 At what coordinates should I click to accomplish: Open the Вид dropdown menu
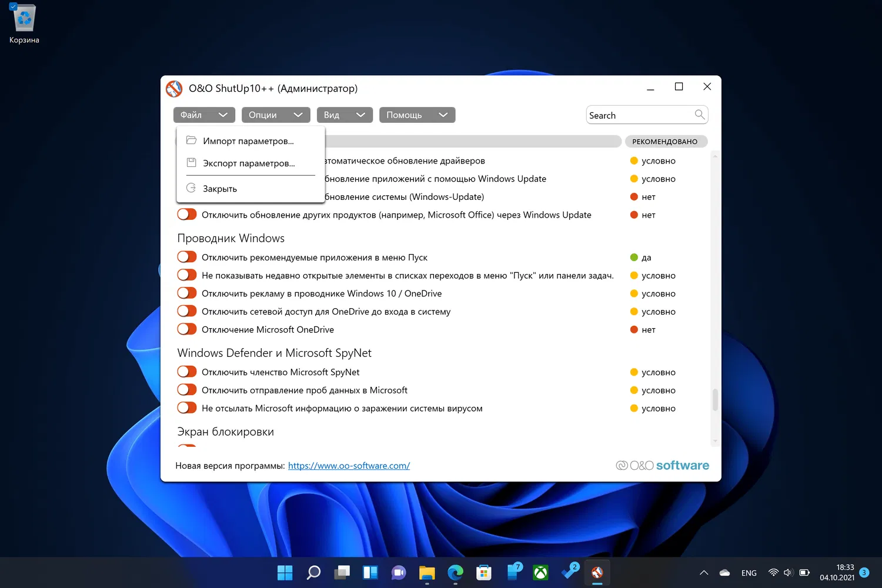[345, 115]
